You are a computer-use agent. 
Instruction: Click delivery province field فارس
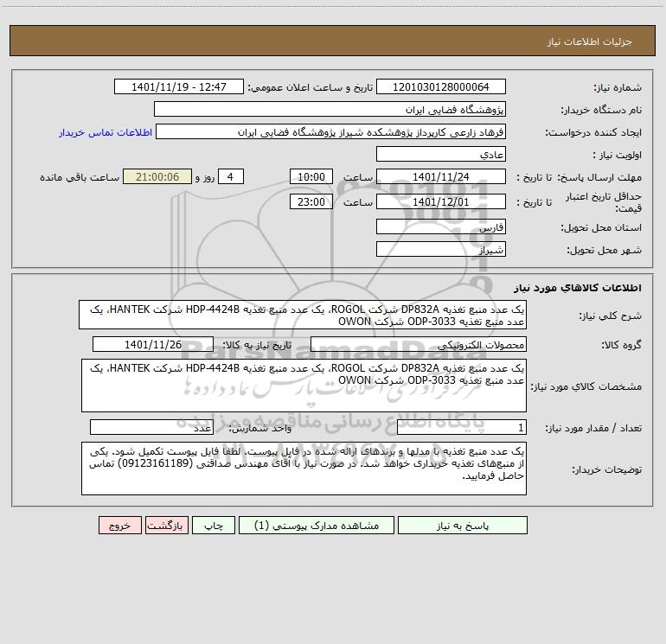(x=441, y=226)
